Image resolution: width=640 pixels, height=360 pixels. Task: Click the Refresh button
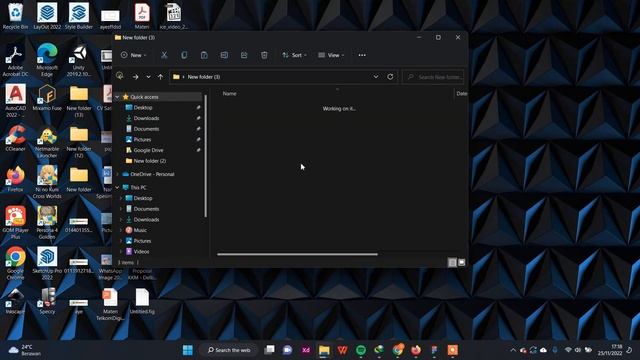(390, 77)
